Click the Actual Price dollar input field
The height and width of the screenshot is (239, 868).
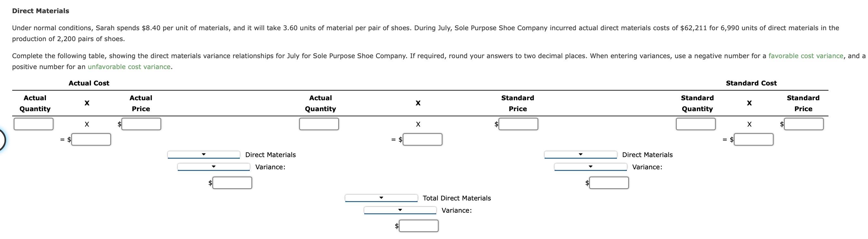click(141, 124)
